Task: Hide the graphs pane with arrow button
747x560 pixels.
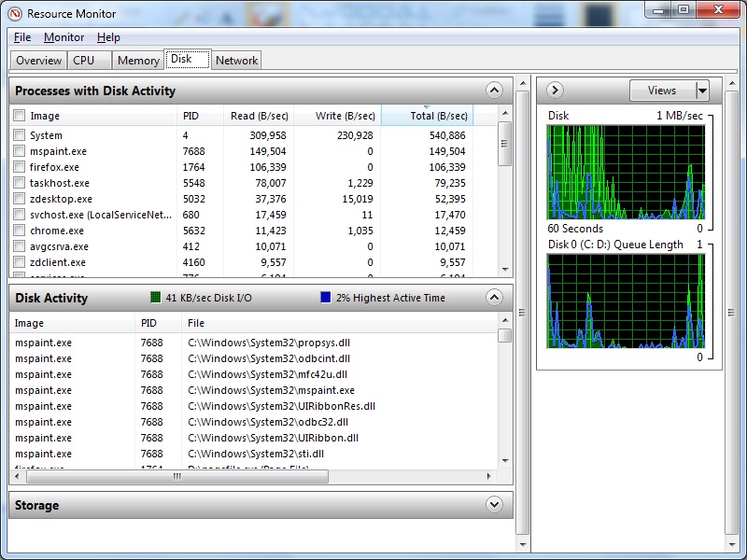Action: click(555, 90)
